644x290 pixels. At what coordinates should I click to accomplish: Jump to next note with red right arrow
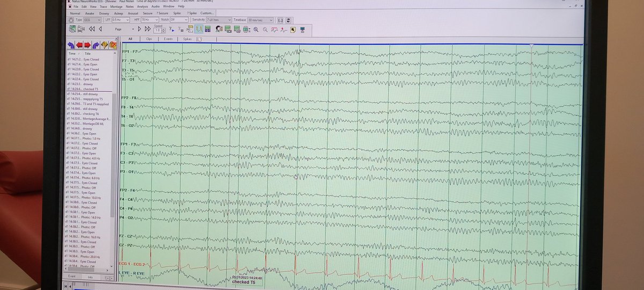coord(87,45)
